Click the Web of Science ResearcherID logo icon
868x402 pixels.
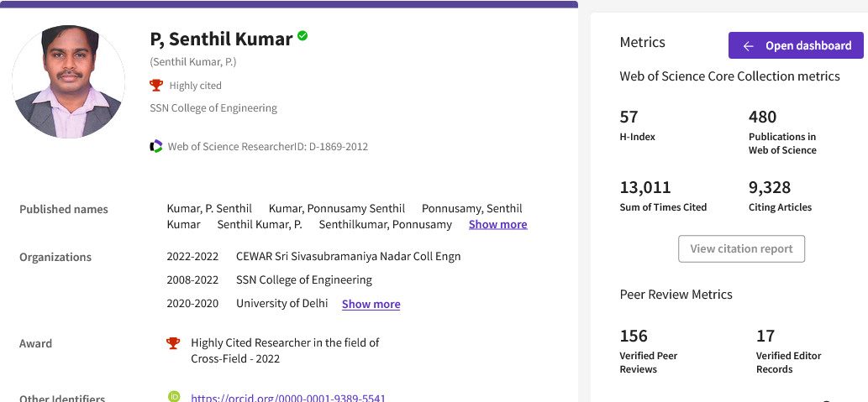(155, 146)
